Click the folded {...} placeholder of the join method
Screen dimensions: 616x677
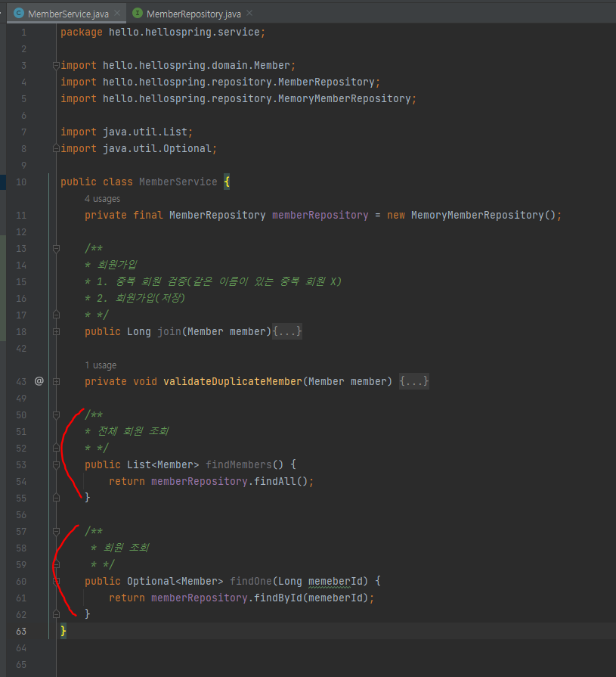coord(287,331)
